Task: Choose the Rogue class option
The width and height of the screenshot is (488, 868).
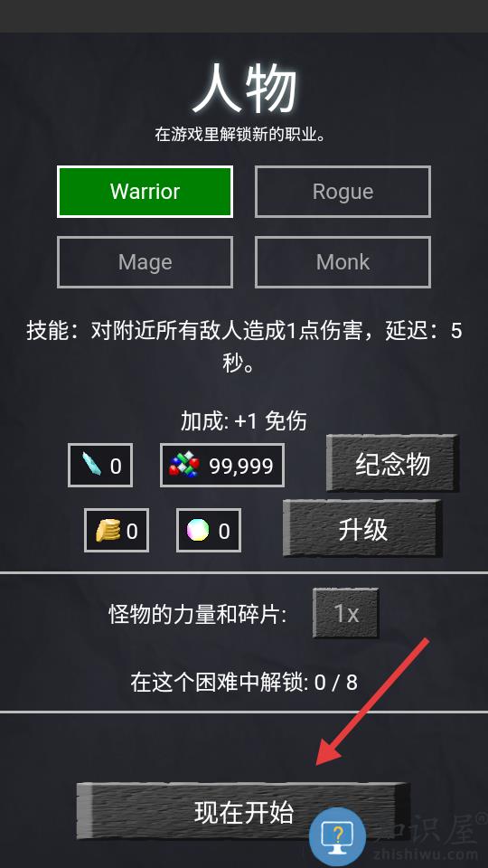Action: coord(343,192)
